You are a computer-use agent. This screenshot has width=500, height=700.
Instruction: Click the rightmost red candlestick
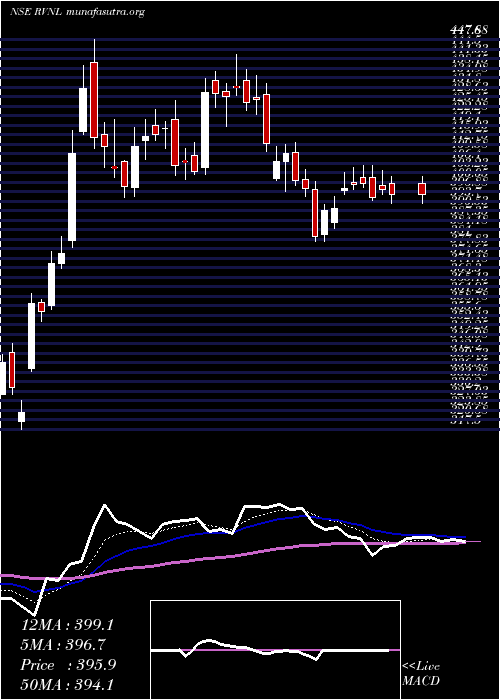[x=422, y=189]
